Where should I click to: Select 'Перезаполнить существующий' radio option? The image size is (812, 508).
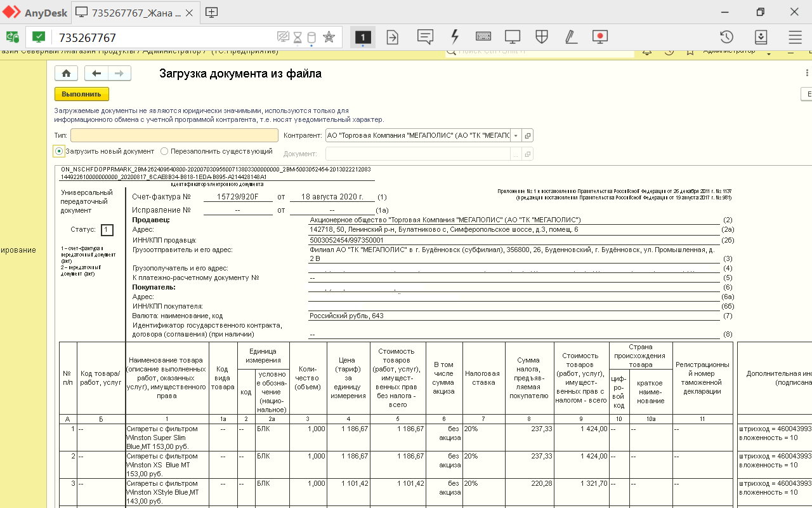(x=164, y=151)
